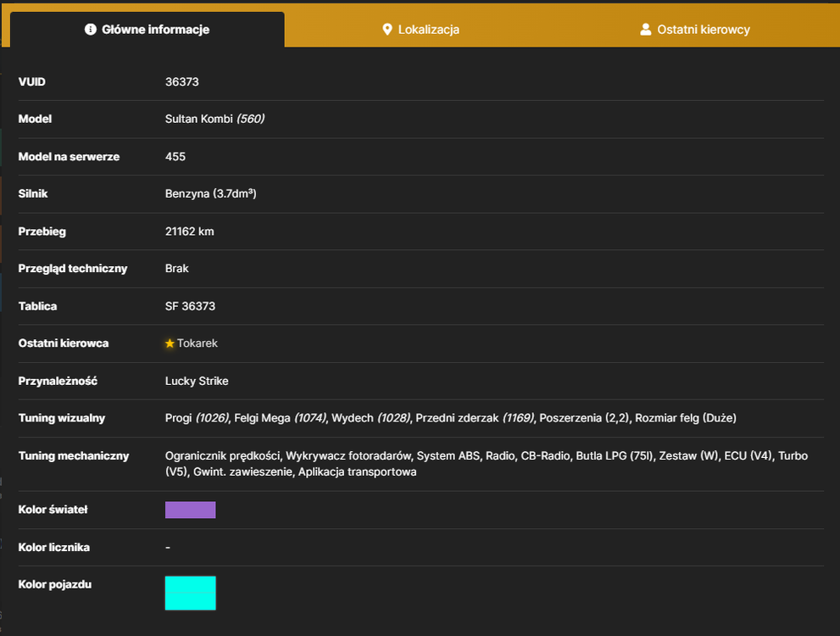Click the System ABS entry
840x636 pixels.
tap(449, 456)
